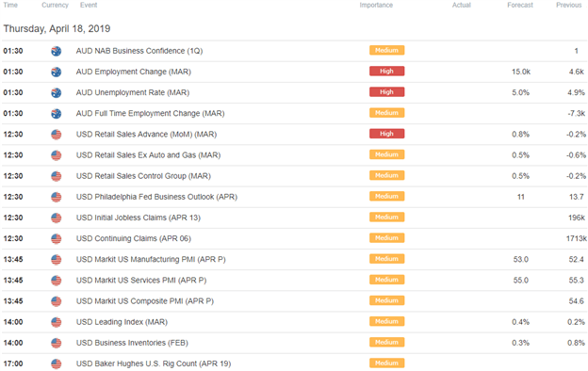Select the Importance column header
Viewport: 588px width, 371px height.
click(376, 5)
